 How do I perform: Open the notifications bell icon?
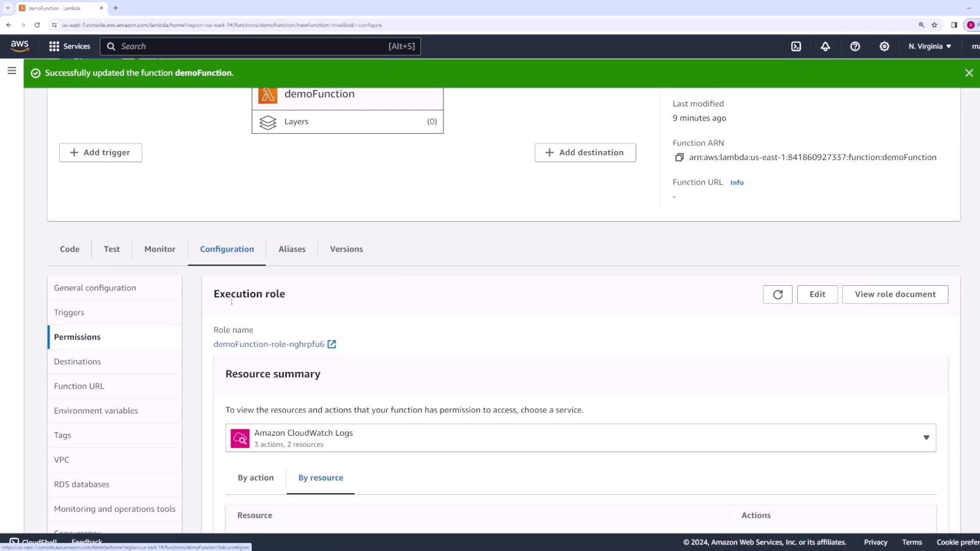pyautogui.click(x=825, y=46)
